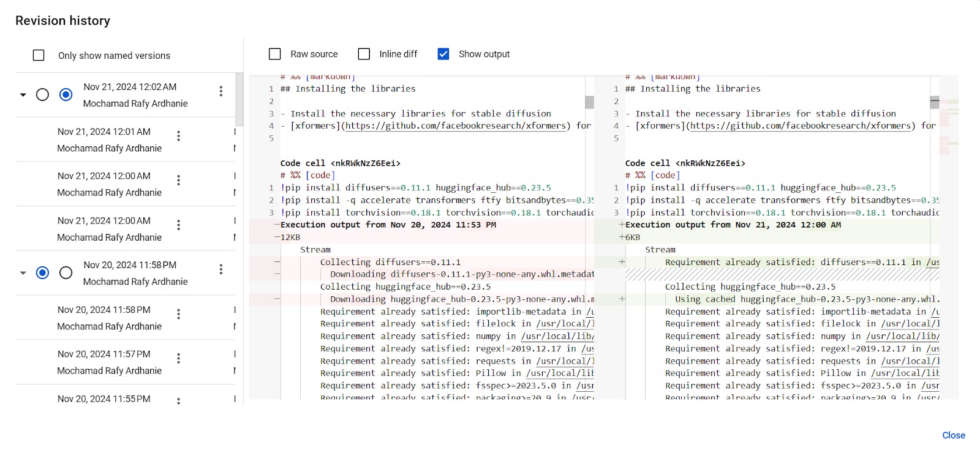This screenshot has height=450, width=980.
Task: Open options menu for Nov 21 12:02 AM revision
Action: pos(221,91)
